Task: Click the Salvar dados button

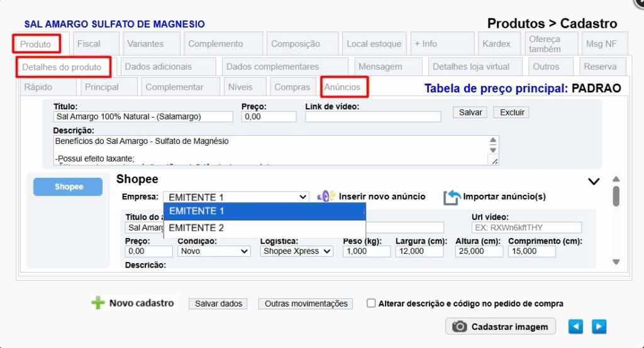Action: (218, 303)
